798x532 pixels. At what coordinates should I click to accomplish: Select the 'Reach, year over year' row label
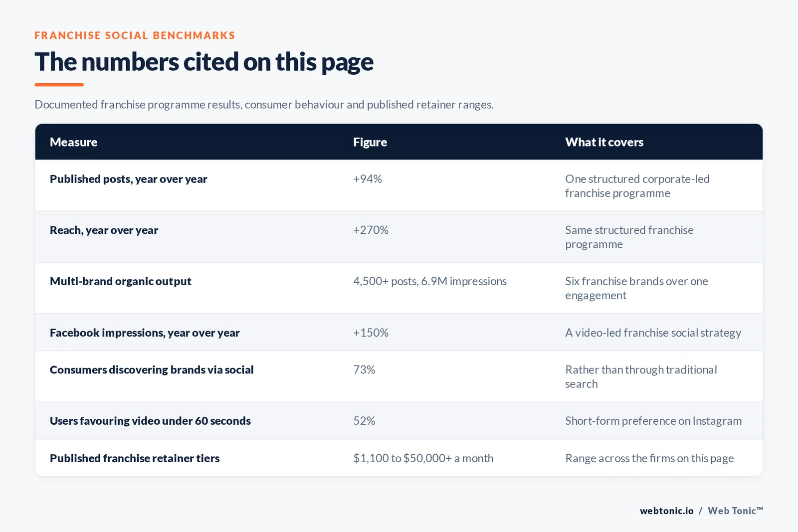pos(104,230)
